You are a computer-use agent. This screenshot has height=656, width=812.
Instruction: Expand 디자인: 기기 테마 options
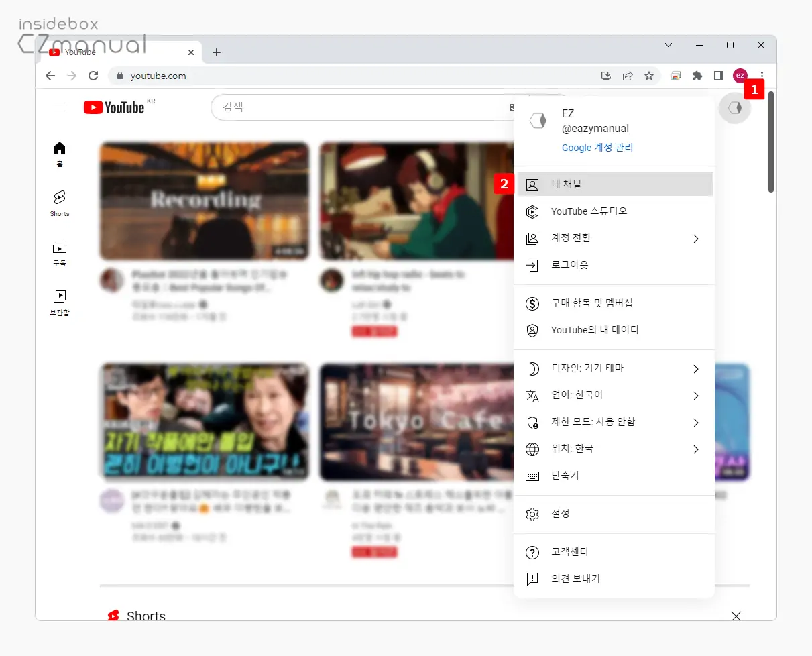tap(615, 368)
